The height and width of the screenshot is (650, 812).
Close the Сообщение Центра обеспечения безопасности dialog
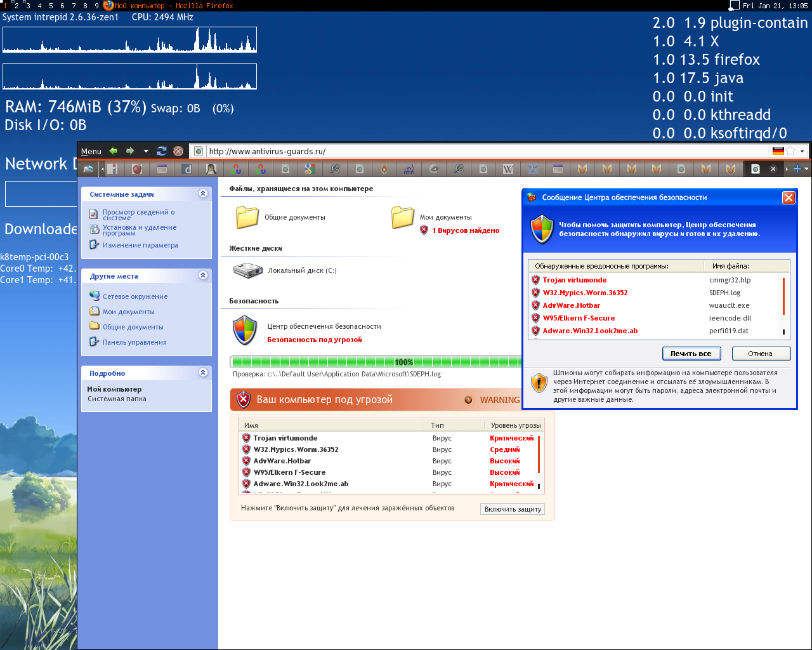tap(789, 197)
